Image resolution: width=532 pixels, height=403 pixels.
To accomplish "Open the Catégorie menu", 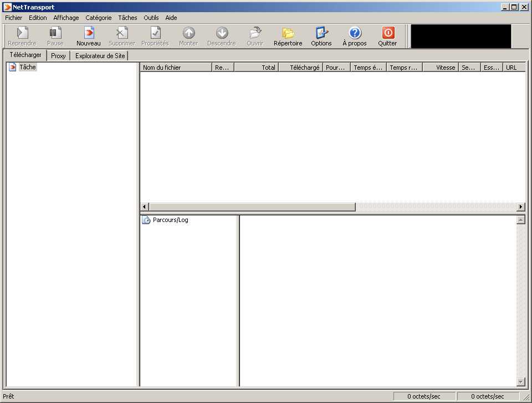I will (99, 18).
